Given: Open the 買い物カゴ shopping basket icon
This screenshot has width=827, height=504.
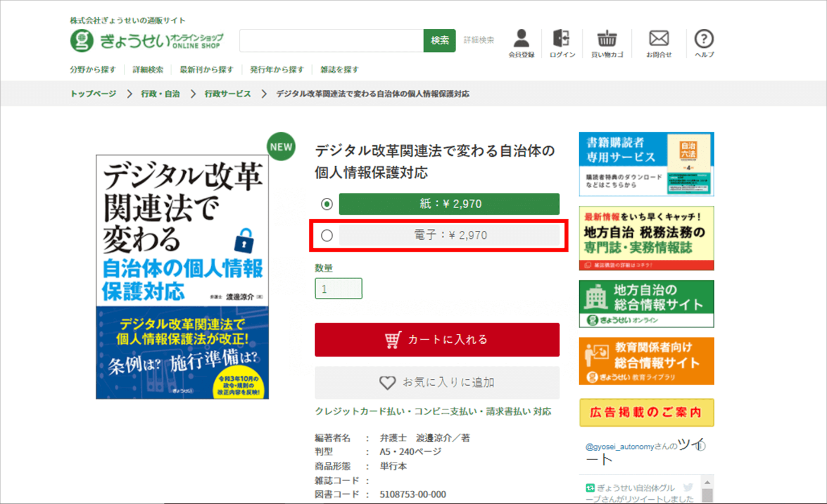Looking at the screenshot, I should pyautogui.click(x=607, y=43).
